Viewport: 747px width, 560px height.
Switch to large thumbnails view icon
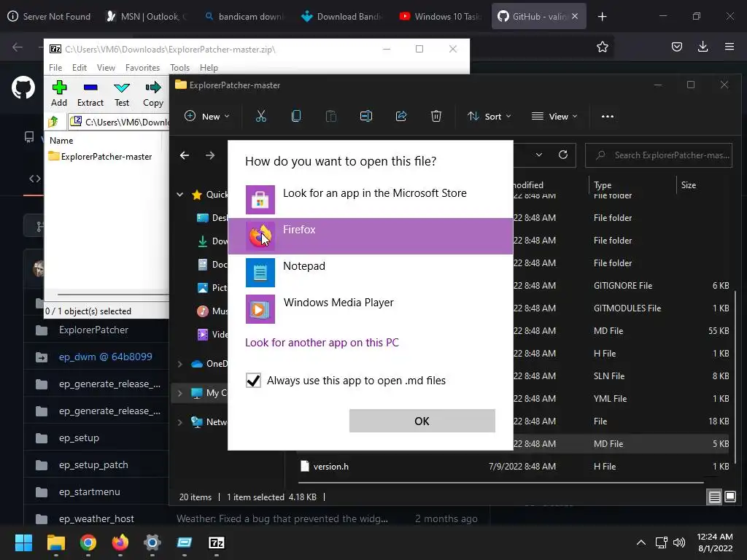coord(729,497)
